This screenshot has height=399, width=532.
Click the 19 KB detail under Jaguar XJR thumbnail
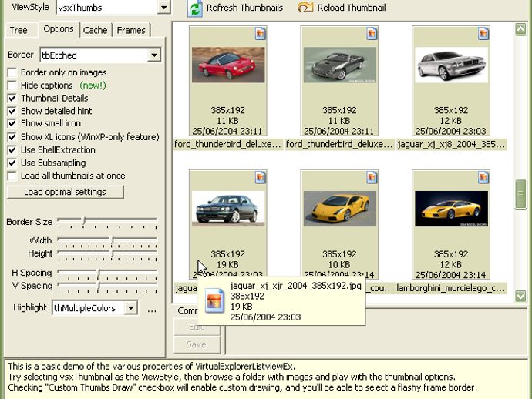pyautogui.click(x=227, y=265)
